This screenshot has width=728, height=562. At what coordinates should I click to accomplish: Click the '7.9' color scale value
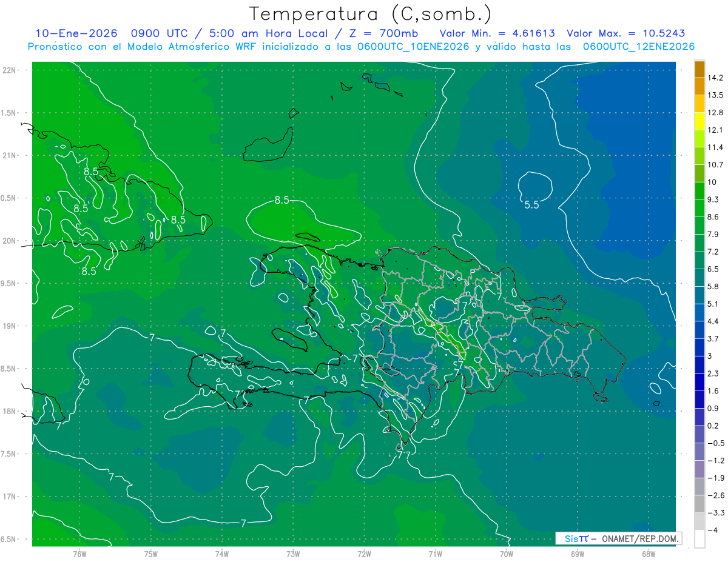pos(713,234)
